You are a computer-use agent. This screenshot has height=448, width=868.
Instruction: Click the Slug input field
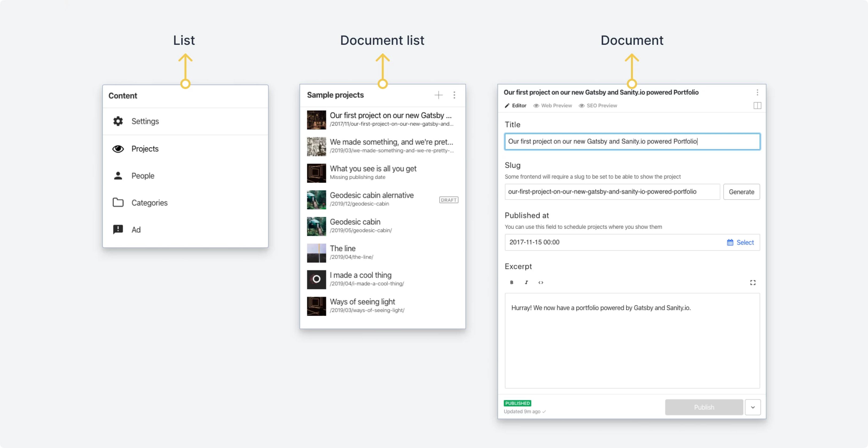pos(612,192)
